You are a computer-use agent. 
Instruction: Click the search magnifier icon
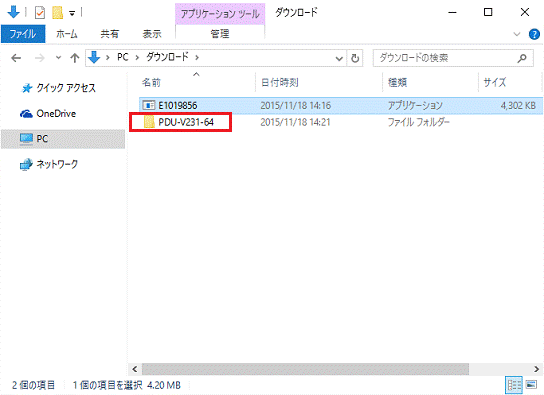pyautogui.click(x=522, y=58)
